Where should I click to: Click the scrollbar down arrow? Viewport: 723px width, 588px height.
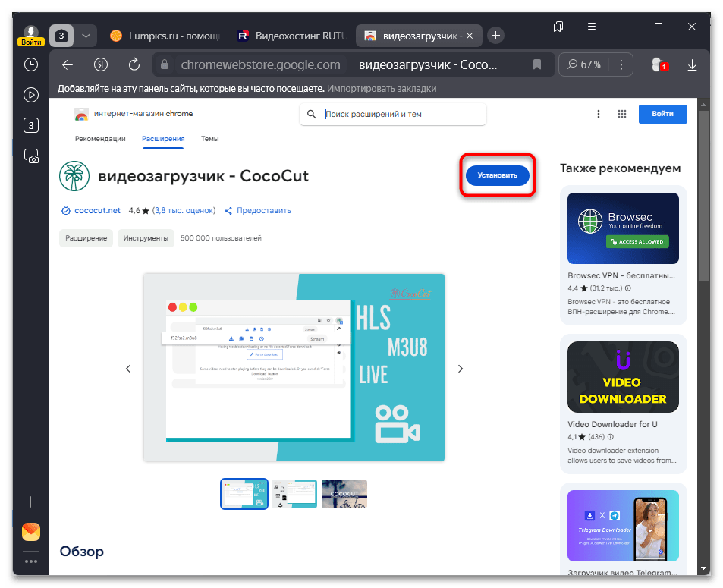click(703, 568)
